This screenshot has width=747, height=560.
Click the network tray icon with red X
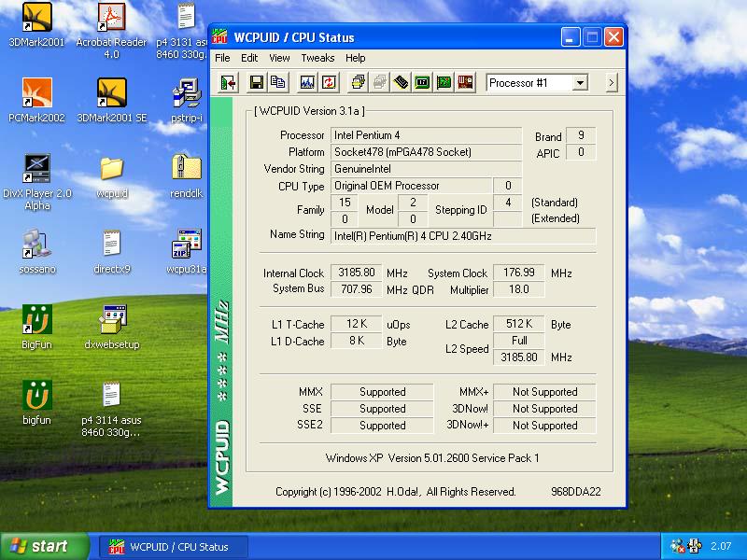coord(678,546)
